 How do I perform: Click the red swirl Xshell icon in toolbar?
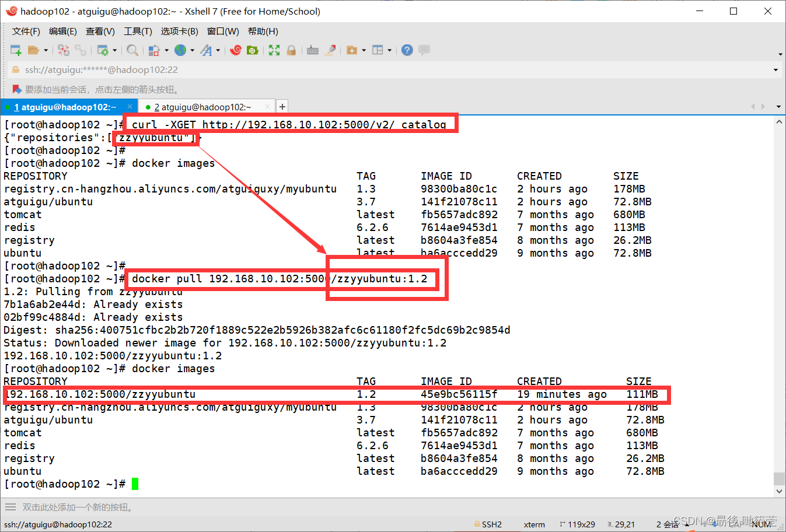236,50
